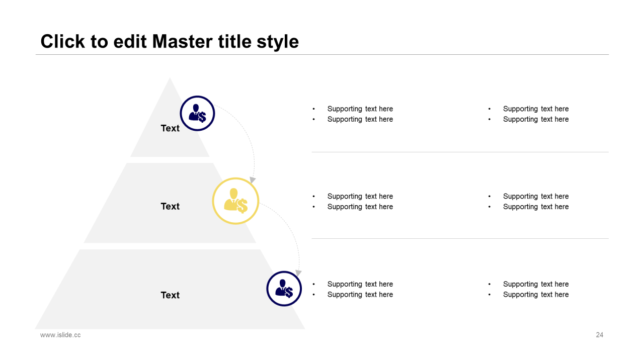Click the arrowhead pointing to the yellow circle

[x=253, y=180]
